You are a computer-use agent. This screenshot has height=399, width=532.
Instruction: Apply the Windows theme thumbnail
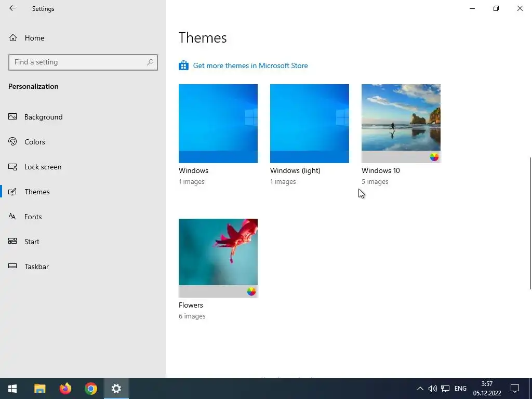tap(218, 124)
